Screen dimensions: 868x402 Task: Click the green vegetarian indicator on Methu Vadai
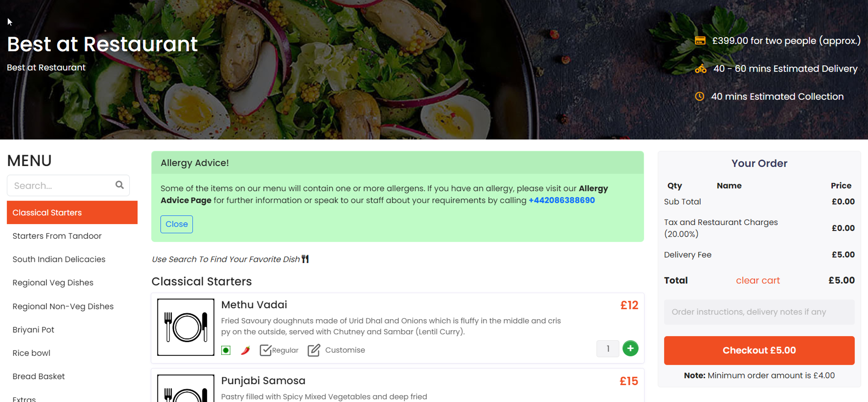226,350
